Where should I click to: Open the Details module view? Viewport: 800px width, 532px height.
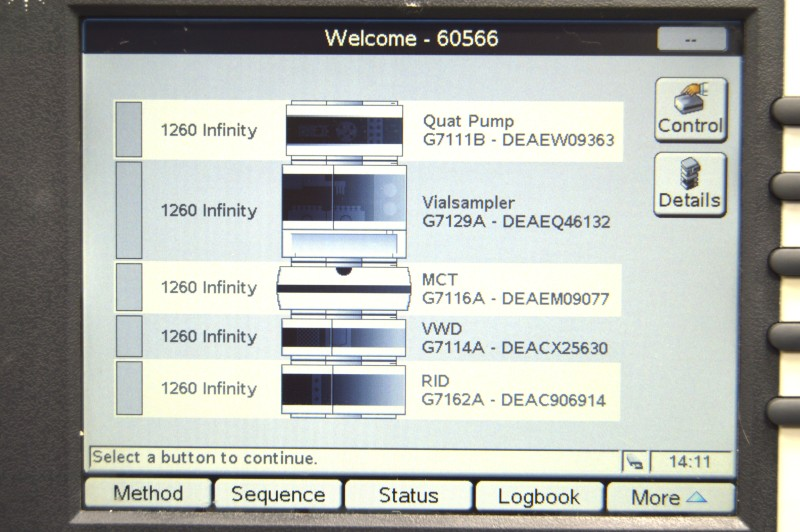click(690, 183)
